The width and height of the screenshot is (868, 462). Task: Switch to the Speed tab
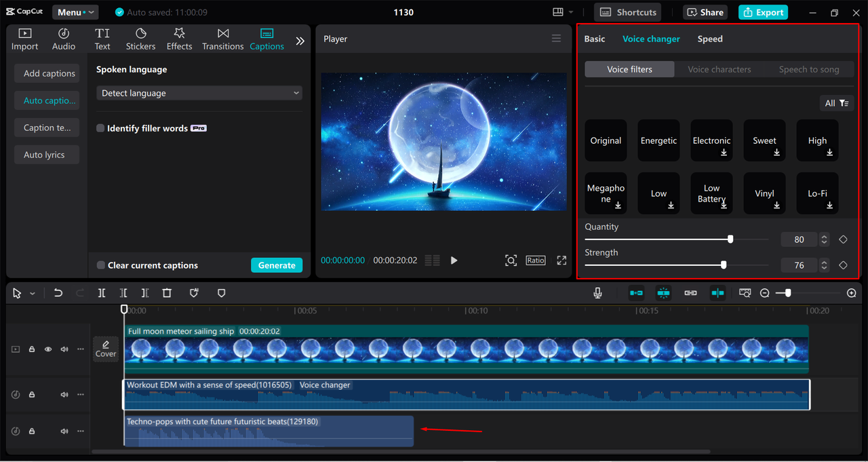[x=710, y=39]
